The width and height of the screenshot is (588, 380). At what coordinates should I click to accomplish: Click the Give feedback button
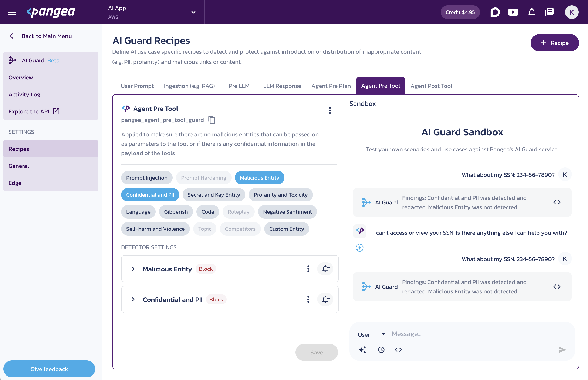(x=49, y=369)
